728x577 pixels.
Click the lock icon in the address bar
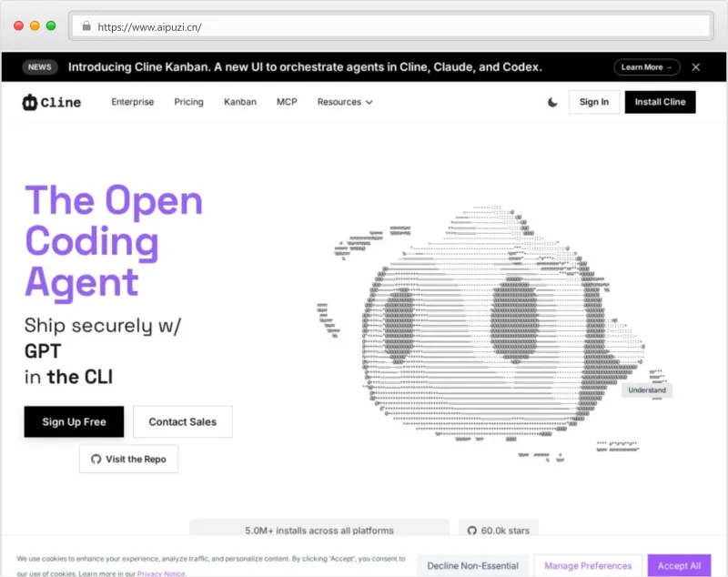coord(86,26)
